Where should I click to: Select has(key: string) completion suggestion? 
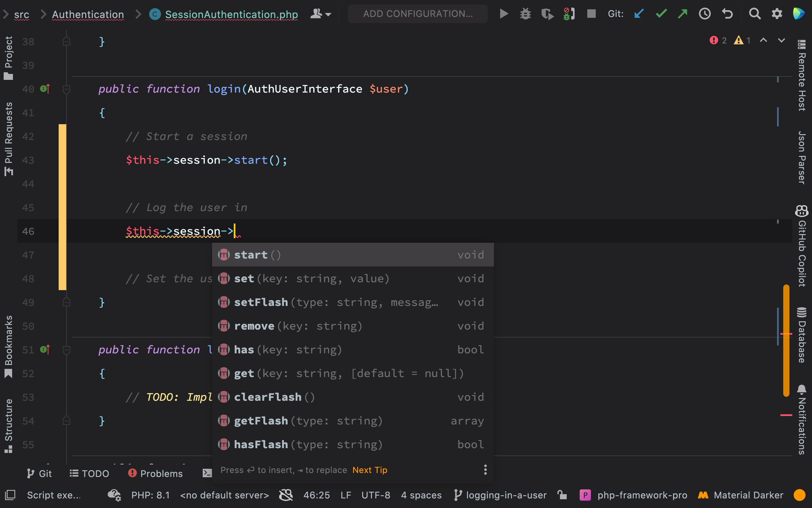[353, 349]
